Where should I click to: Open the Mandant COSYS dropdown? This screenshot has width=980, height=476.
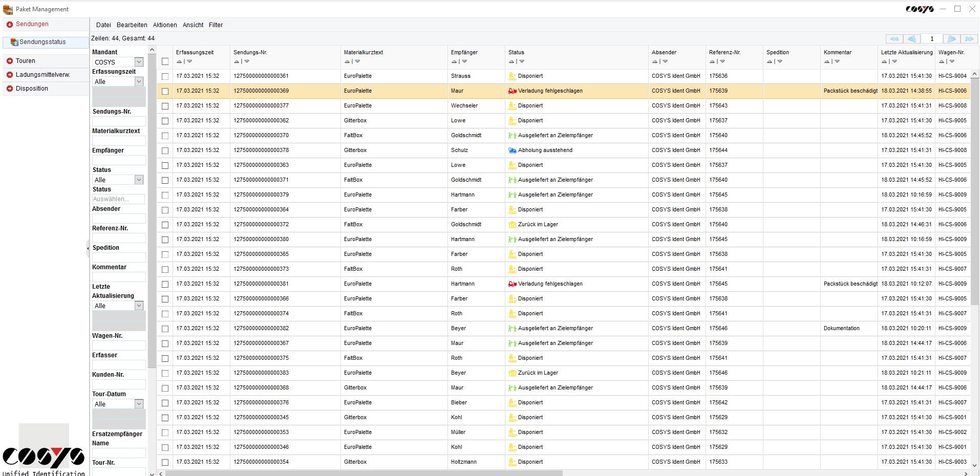pyautogui.click(x=138, y=62)
